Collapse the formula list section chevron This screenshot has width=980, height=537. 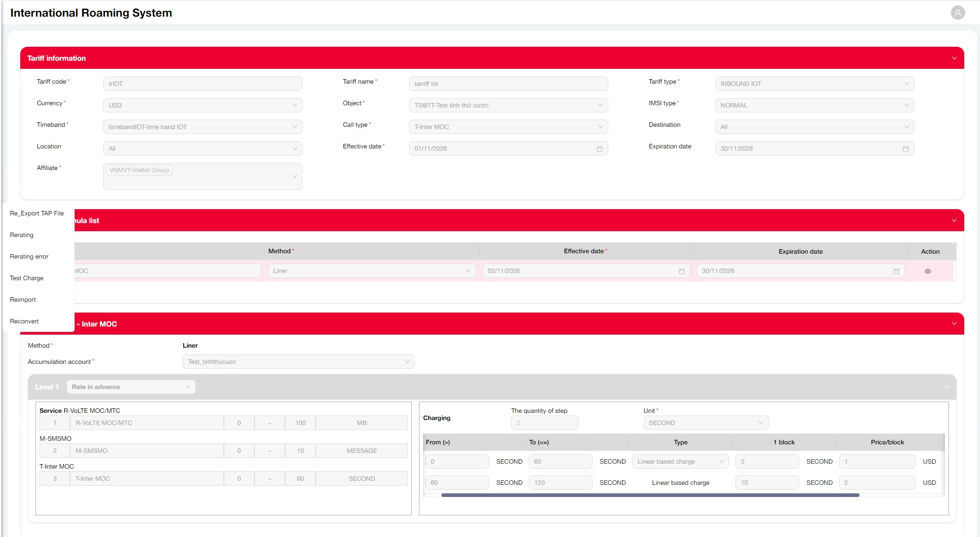(x=954, y=220)
